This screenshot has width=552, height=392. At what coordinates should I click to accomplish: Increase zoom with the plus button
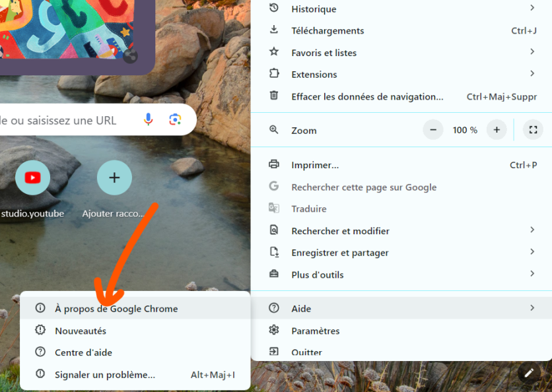pos(497,130)
